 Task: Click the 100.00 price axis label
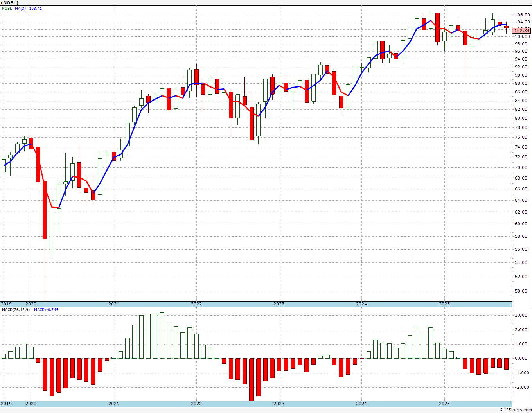point(522,36)
